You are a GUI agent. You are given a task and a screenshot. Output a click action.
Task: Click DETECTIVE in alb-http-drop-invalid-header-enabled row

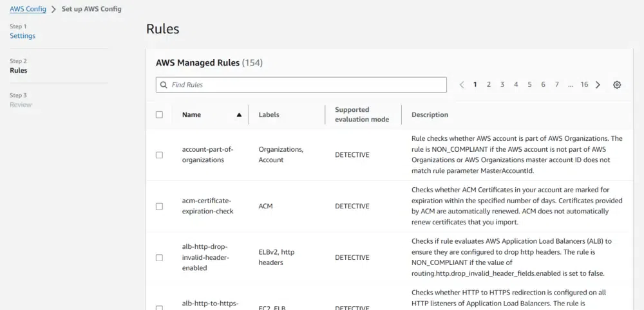352,257
